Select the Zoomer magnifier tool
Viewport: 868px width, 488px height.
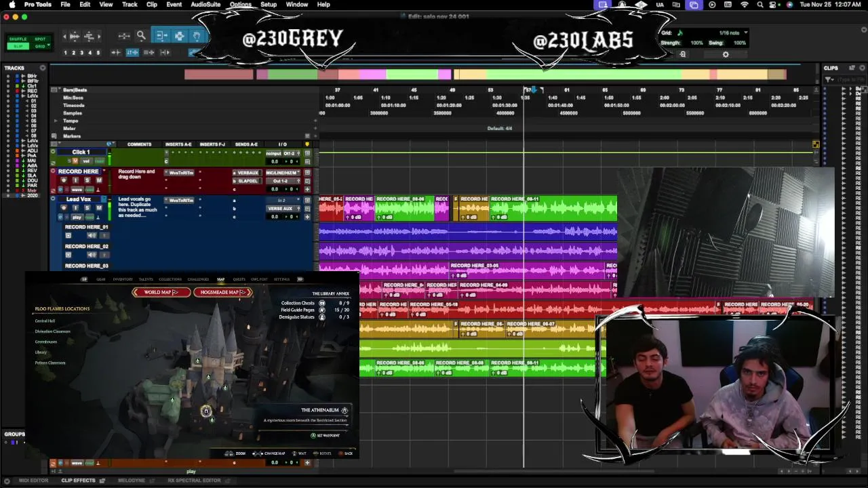coord(141,36)
